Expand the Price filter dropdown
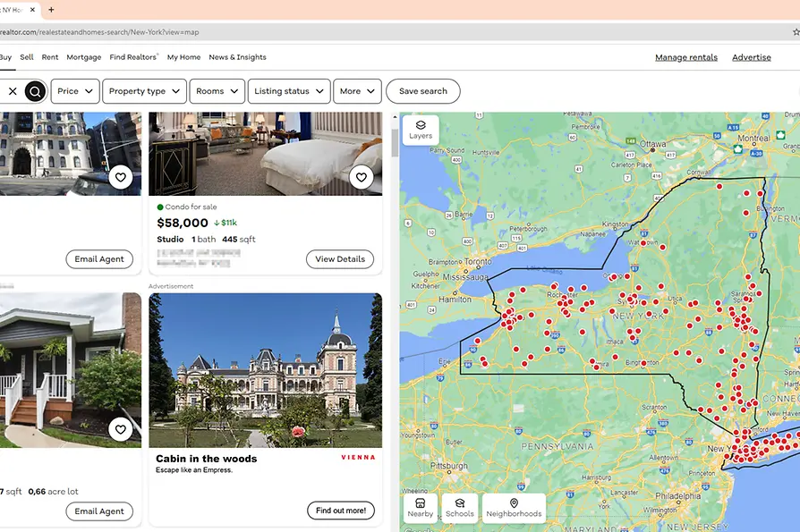Screen dimensions: 800x532 point(75,91)
